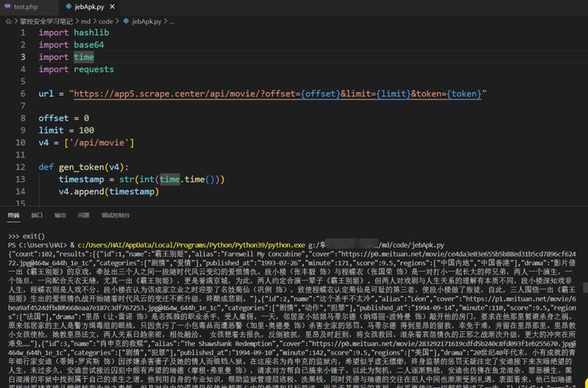588x388 pixels.
Task: Open the G: drive breadcrumb
Action: [x=9, y=22]
